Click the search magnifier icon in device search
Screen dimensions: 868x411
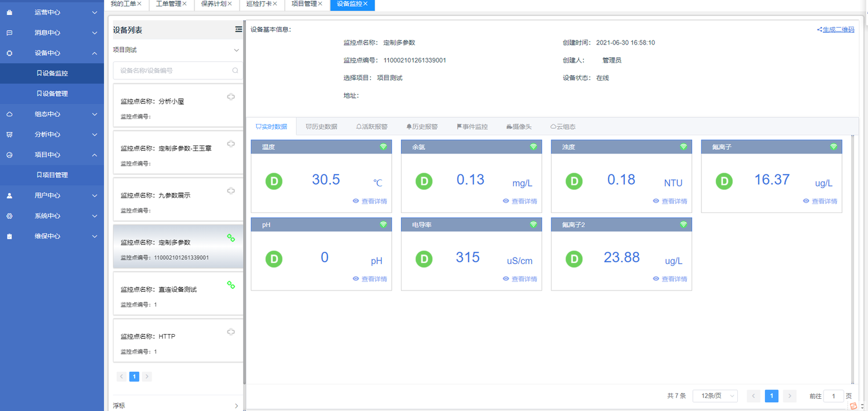point(236,71)
